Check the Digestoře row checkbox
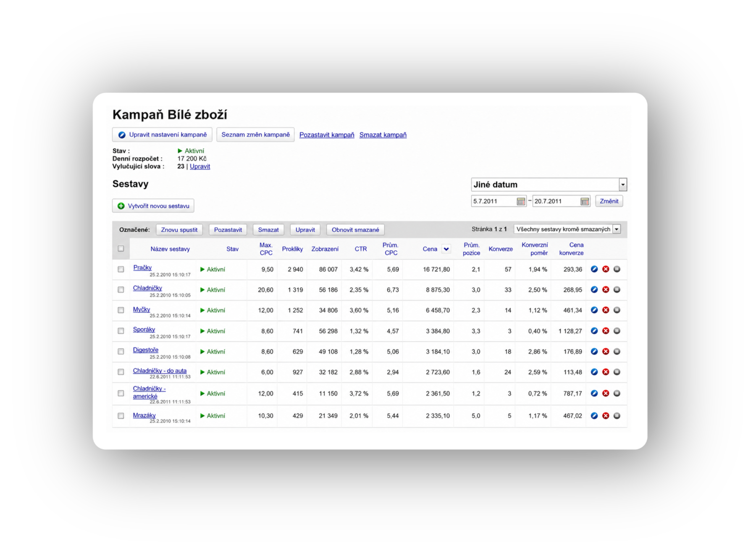 121,351
